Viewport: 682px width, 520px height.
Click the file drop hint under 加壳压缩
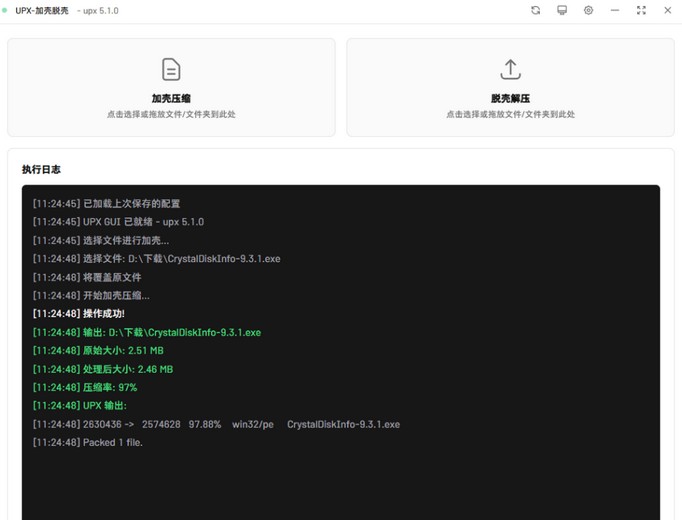click(171, 115)
